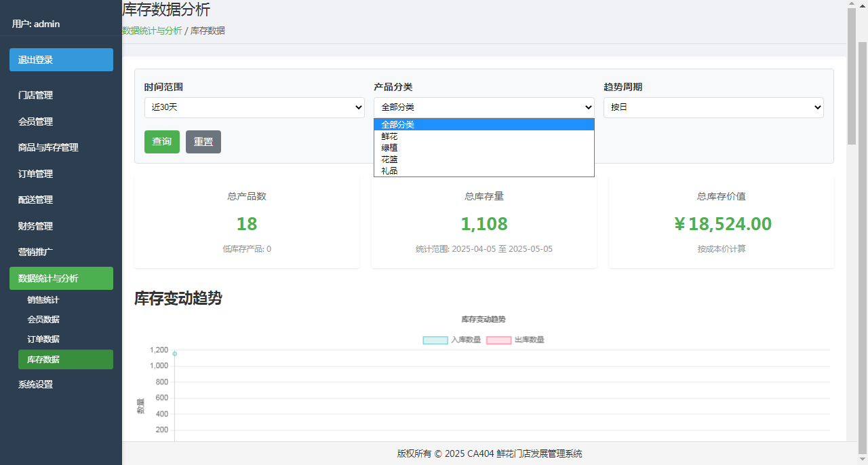The image size is (868, 465).
Task: Choose 礼品 from the category list
Action: 484,171
